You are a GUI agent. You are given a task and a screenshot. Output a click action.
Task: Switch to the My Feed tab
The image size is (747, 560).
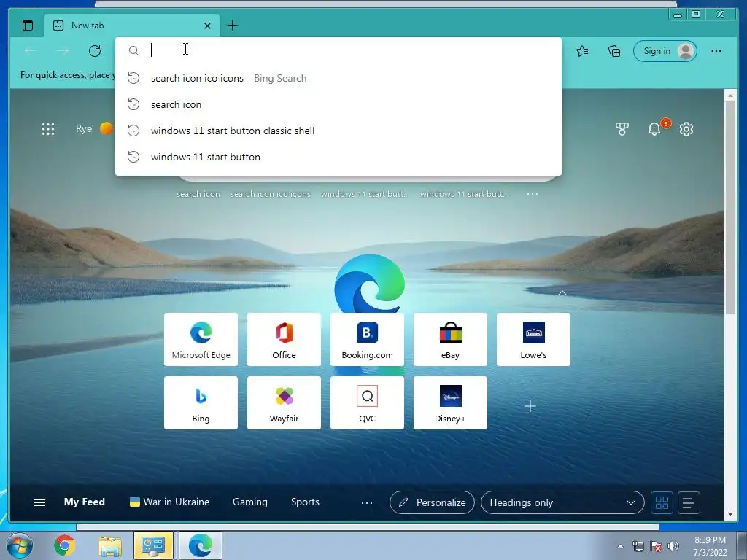tap(85, 502)
